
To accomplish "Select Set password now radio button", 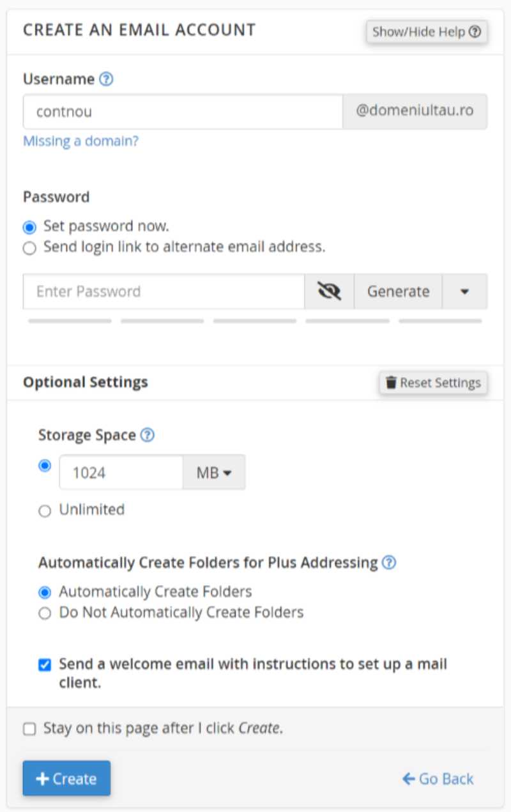I will click(29, 227).
